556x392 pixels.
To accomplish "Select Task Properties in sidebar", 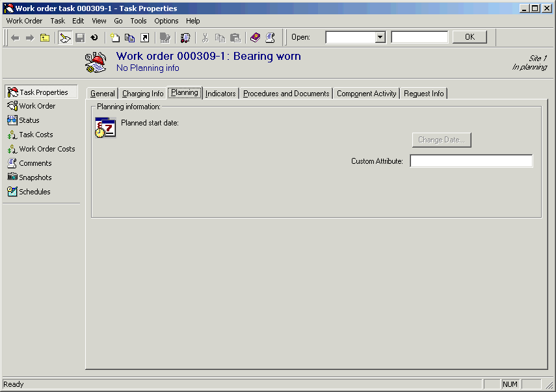I will 42,92.
